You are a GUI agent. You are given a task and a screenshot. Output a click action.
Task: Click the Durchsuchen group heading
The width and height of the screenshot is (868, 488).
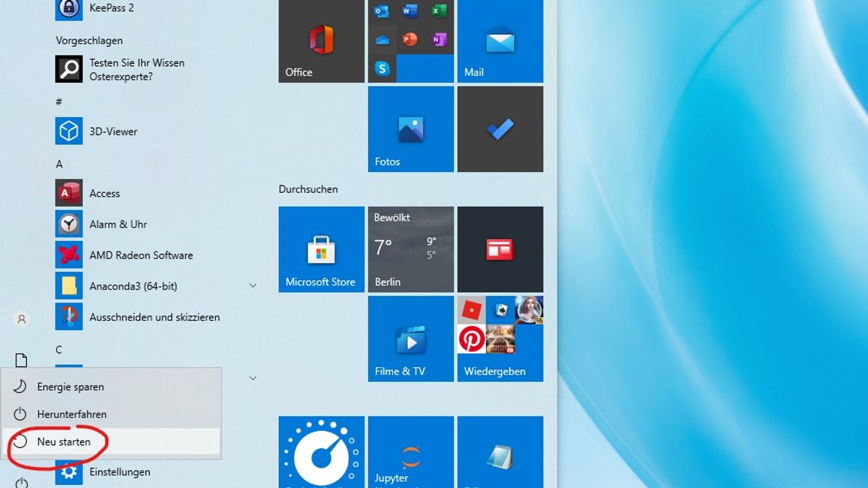pyautogui.click(x=308, y=189)
